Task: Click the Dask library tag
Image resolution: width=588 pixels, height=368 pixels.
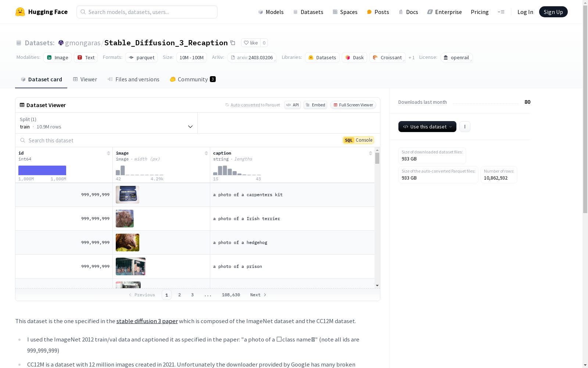Action: coord(354,57)
